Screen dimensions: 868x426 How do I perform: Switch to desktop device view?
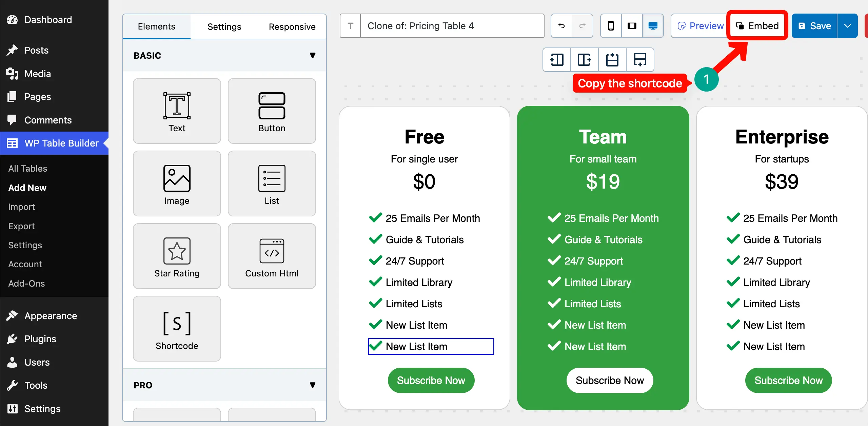[653, 26]
